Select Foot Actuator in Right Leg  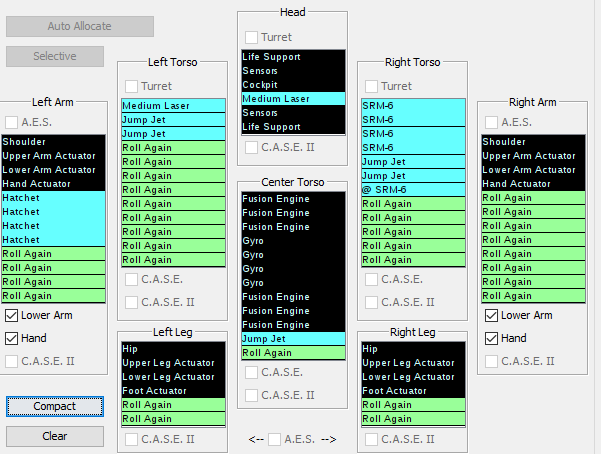tap(413, 391)
